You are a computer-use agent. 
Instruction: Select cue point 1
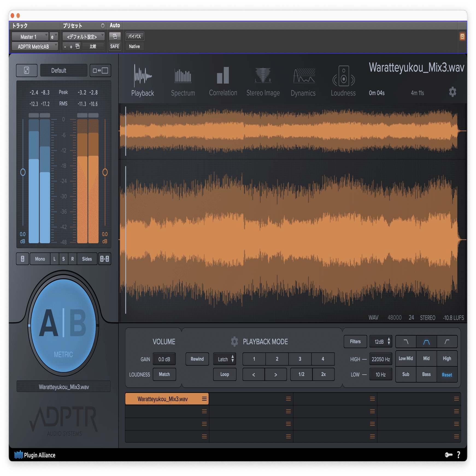(x=254, y=359)
